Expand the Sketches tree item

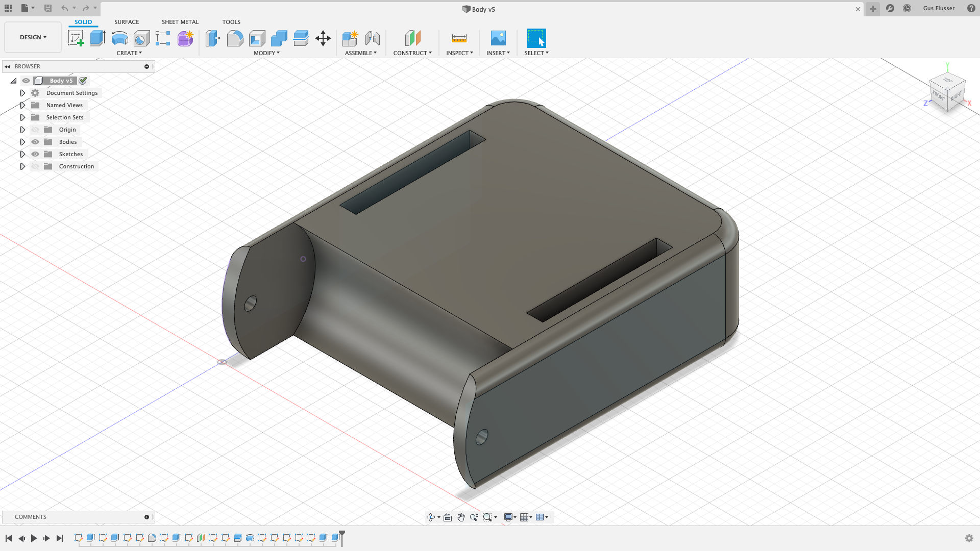(22, 154)
